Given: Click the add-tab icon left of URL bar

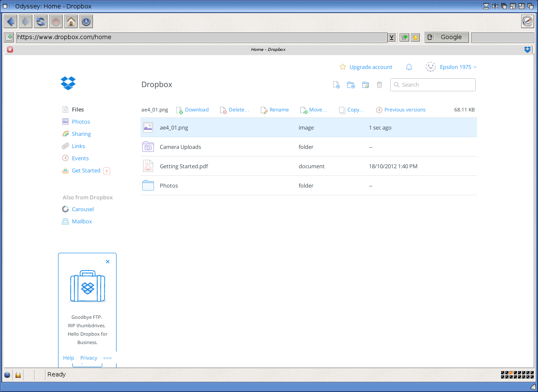Looking at the screenshot, I should [9, 37].
